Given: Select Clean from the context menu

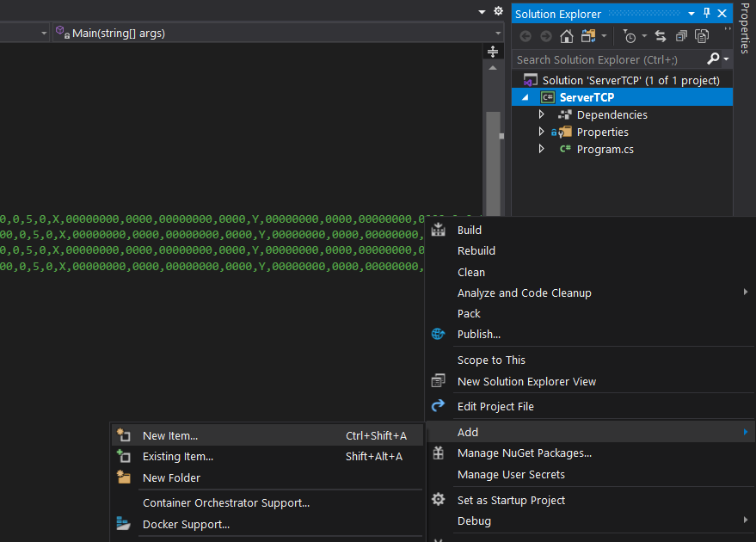Looking at the screenshot, I should tap(470, 272).
